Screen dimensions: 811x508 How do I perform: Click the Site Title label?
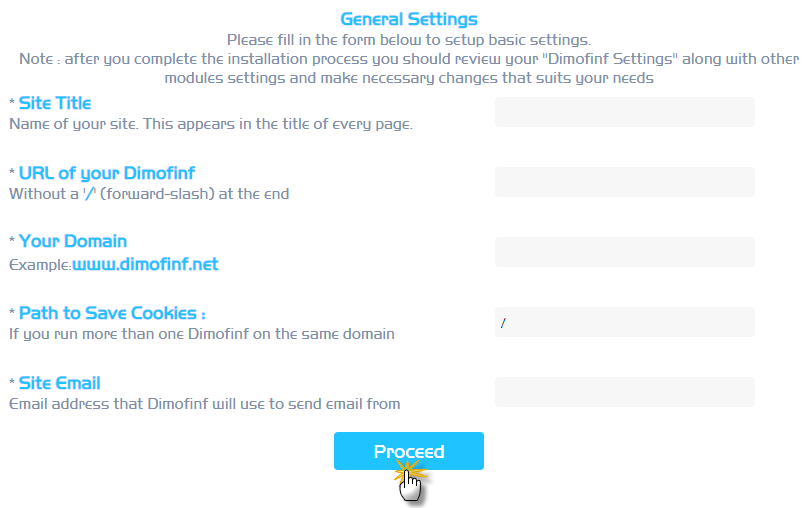(x=55, y=103)
